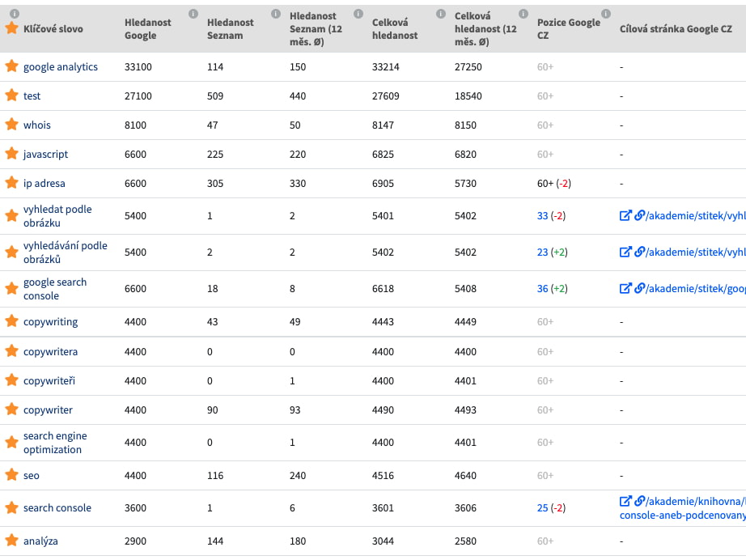The height and width of the screenshot is (560, 746).
Task: Toggle the star for google analytics
Action: 11,66
